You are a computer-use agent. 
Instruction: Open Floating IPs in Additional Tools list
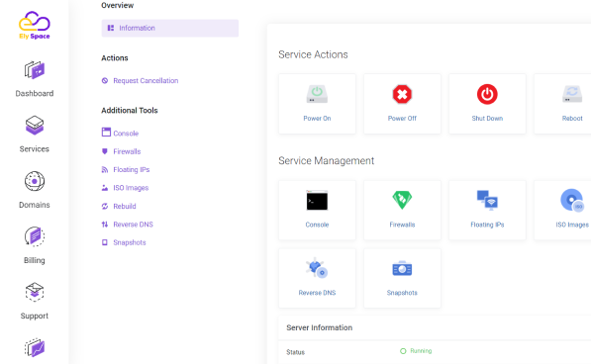point(131,170)
